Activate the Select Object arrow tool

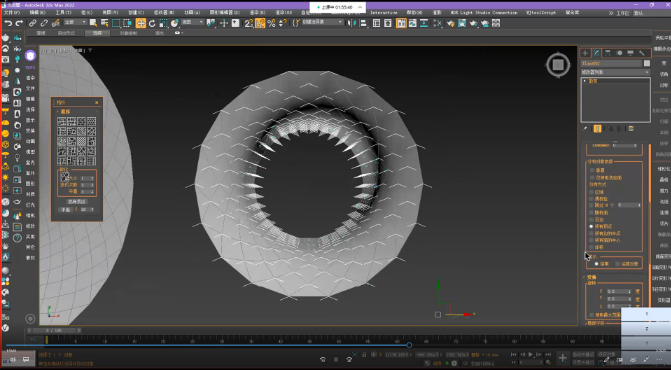[x=94, y=23]
